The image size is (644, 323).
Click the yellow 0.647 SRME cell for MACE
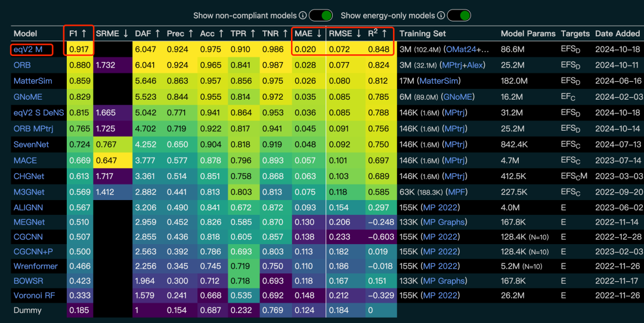[x=112, y=161]
